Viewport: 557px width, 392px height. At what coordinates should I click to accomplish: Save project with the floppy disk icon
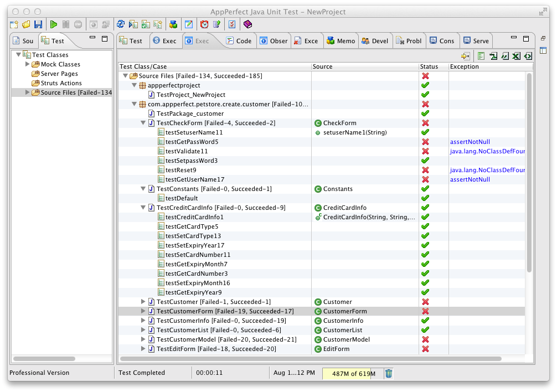[38, 24]
